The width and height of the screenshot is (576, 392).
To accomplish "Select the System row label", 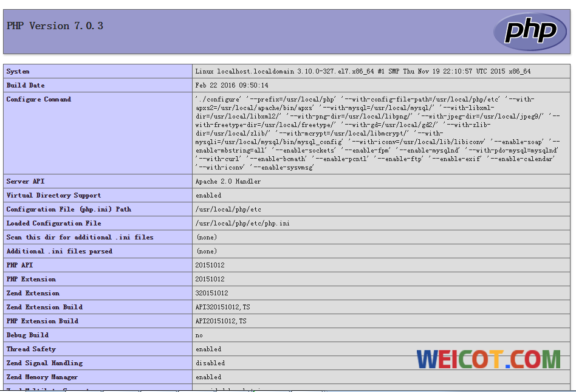I will point(18,71).
